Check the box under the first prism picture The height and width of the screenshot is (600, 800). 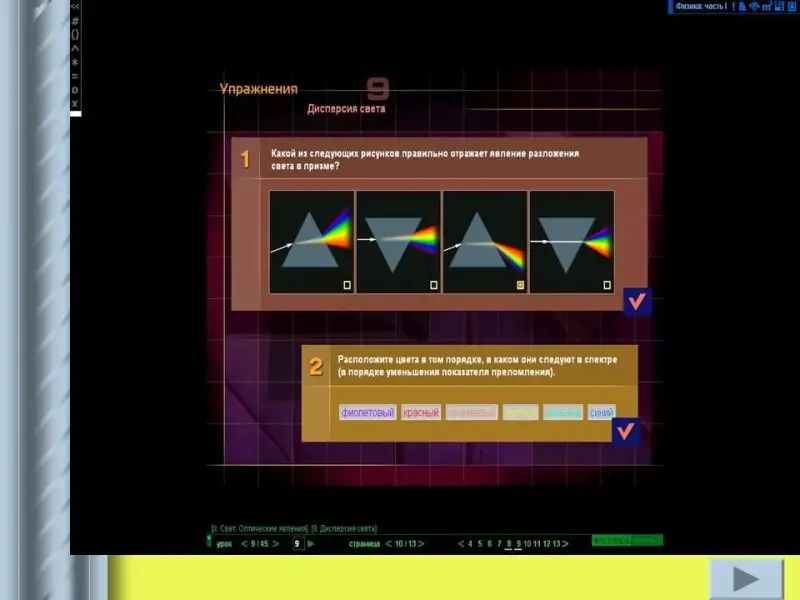[347, 285]
